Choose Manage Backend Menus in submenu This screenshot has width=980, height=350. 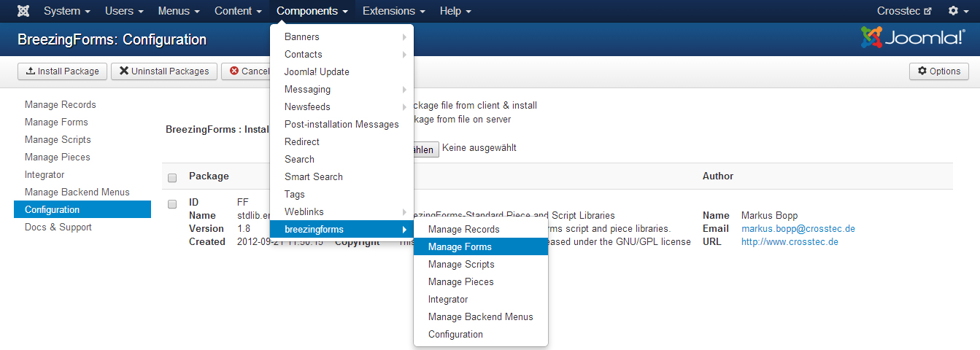481,317
